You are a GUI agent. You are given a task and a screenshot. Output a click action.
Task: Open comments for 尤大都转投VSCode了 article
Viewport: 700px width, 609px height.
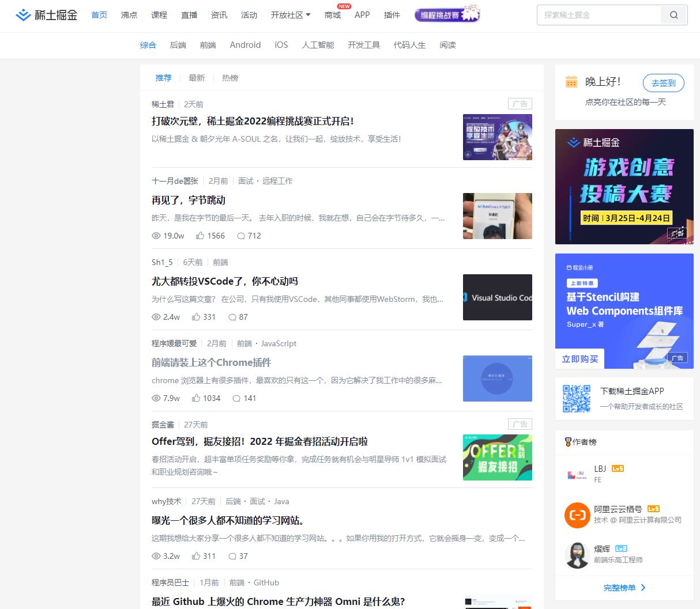click(238, 317)
